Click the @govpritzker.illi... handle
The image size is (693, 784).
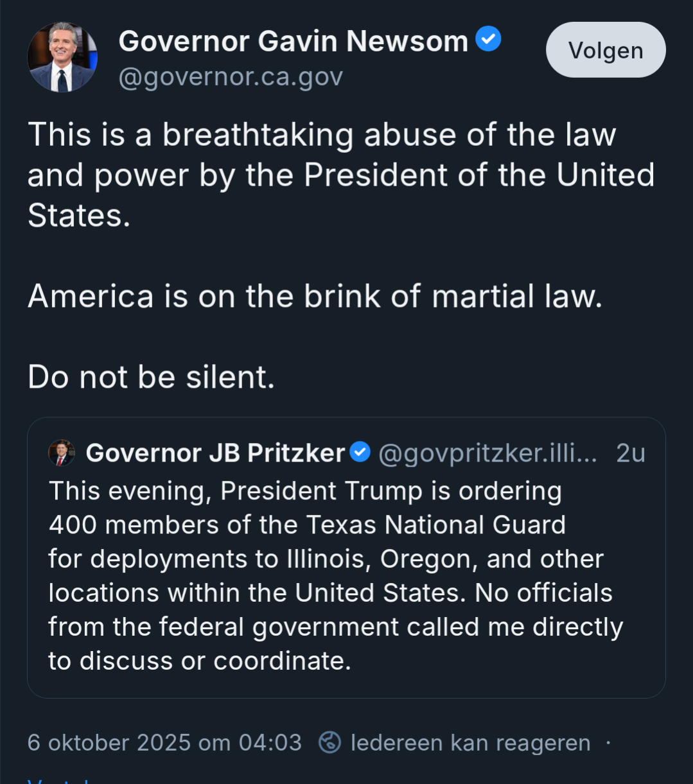487,453
